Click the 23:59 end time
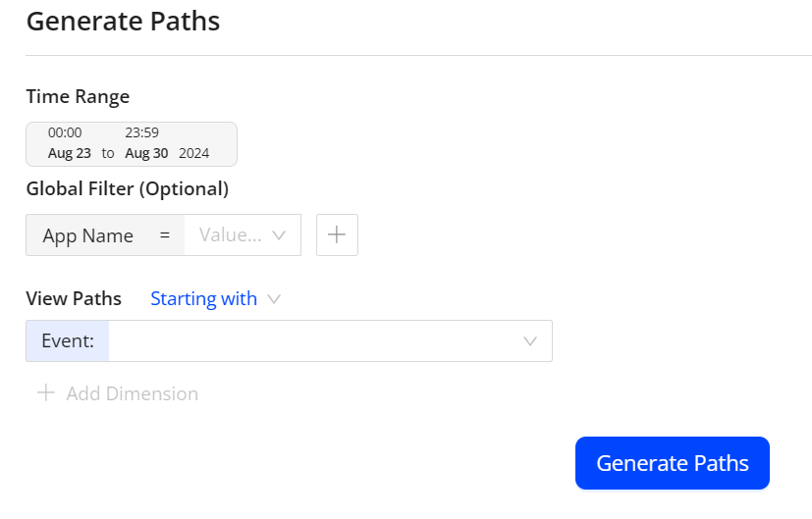 (x=141, y=132)
